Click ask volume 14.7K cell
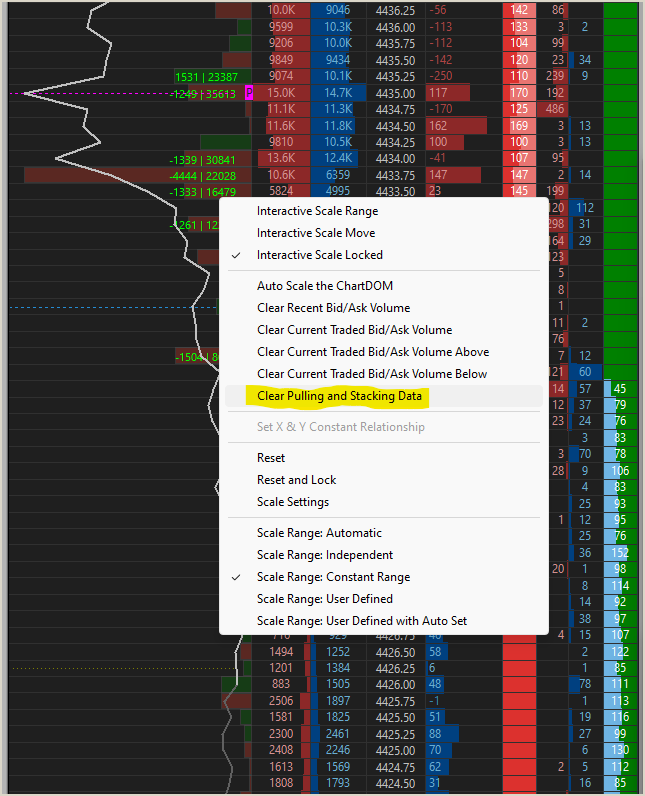The width and height of the screenshot is (645, 796). [338, 93]
